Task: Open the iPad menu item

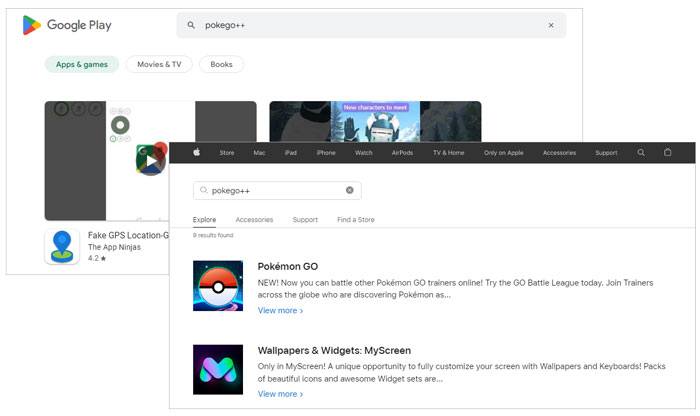Action: click(291, 153)
